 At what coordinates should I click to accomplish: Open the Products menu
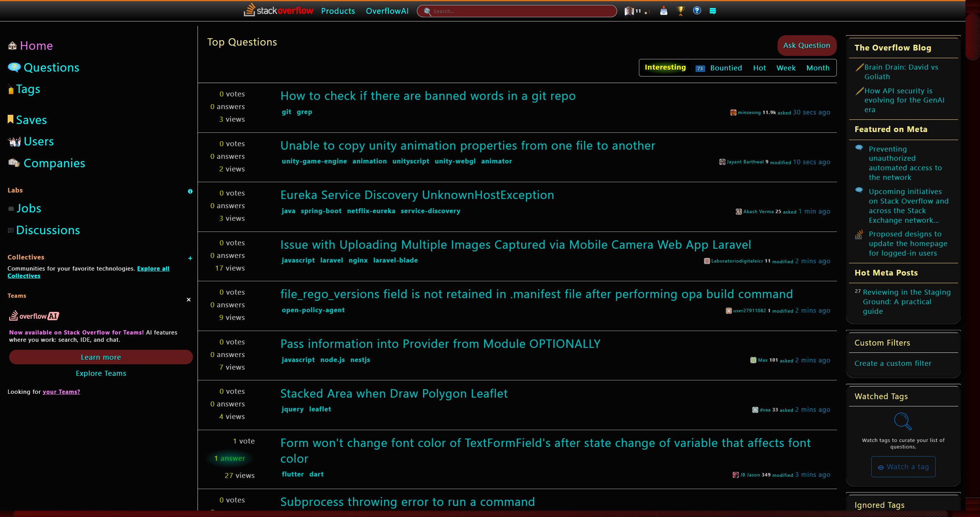[338, 11]
